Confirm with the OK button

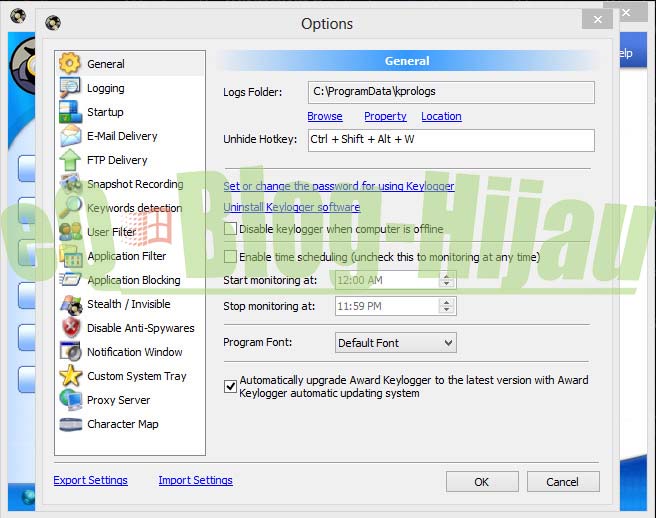(482, 482)
